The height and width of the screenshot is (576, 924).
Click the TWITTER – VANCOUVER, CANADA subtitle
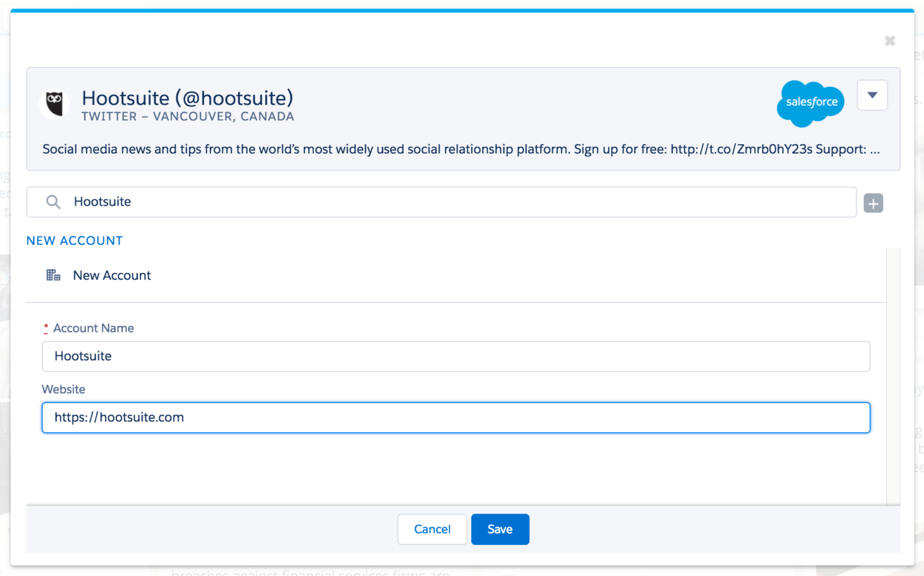tap(188, 116)
